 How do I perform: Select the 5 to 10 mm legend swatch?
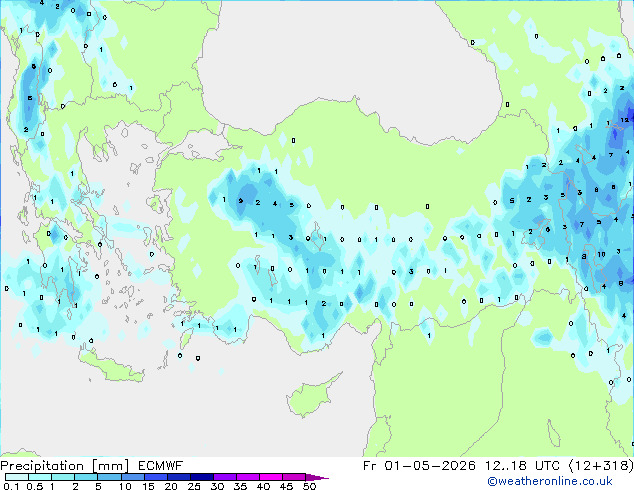pyautogui.click(x=109, y=477)
